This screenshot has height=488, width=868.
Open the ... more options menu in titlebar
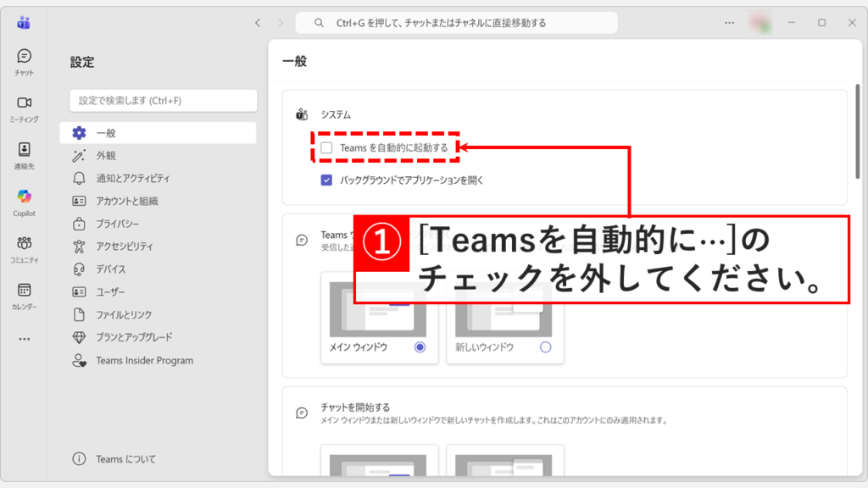[728, 23]
